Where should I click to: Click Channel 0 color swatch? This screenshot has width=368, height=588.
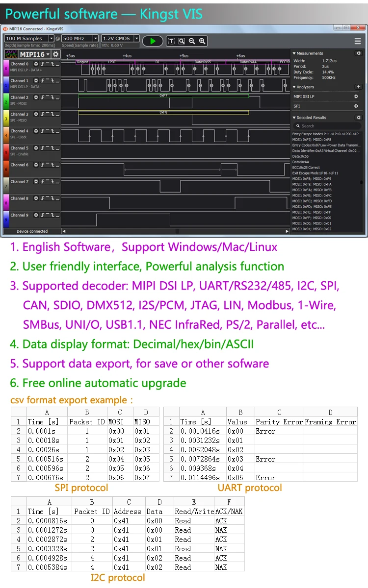pyautogui.click(x=6, y=68)
